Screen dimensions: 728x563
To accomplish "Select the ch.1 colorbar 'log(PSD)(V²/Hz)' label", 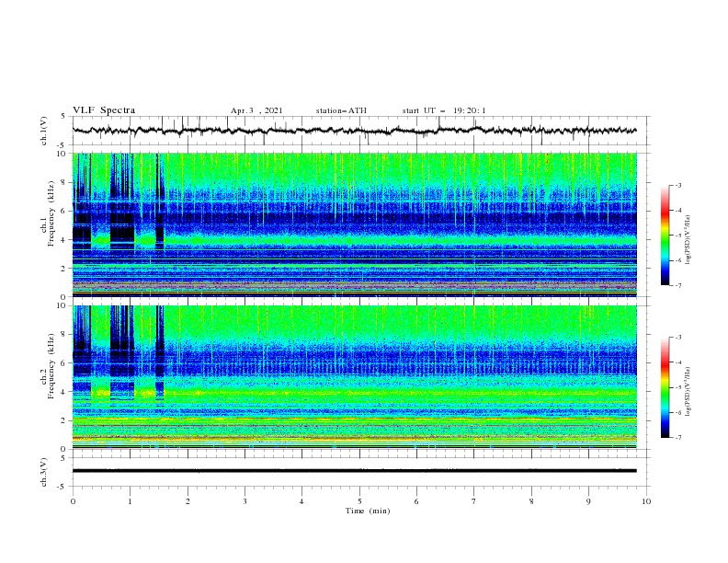I will click(688, 240).
